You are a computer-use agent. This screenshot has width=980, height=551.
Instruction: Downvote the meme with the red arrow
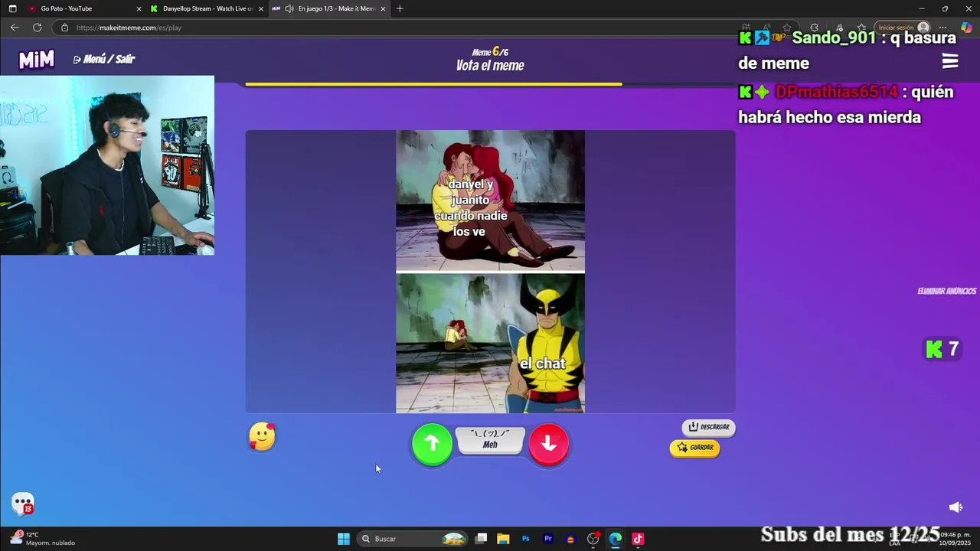[x=549, y=444]
